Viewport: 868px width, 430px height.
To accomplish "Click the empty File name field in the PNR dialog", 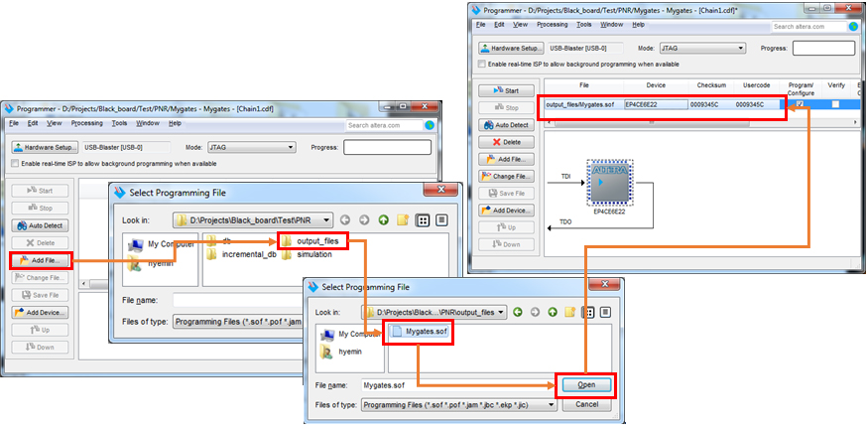I will click(238, 300).
